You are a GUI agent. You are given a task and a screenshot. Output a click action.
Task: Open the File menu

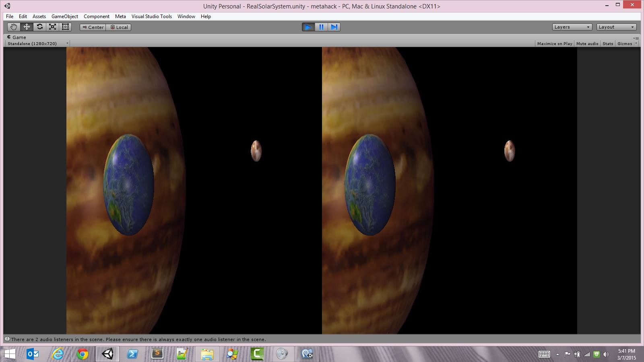pyautogui.click(x=10, y=16)
